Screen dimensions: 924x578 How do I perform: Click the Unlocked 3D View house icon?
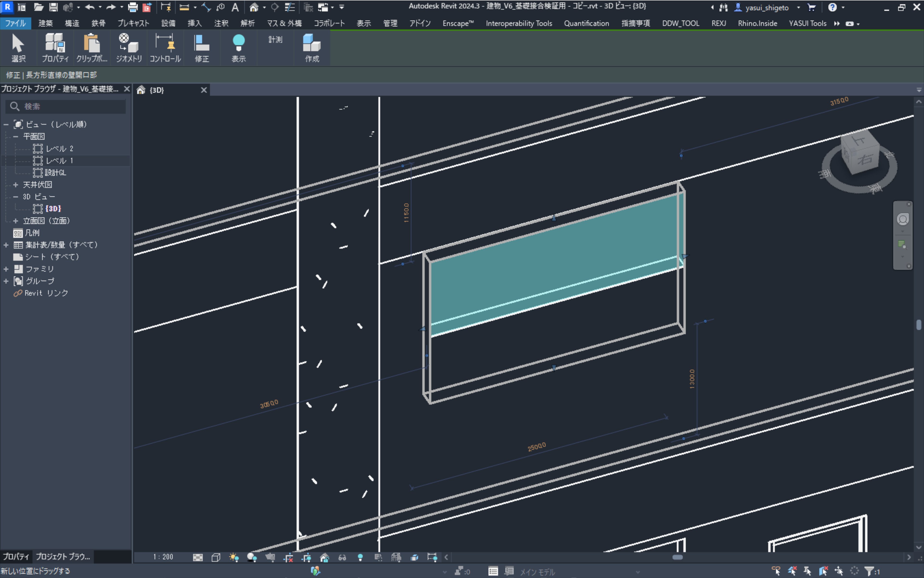click(x=324, y=557)
